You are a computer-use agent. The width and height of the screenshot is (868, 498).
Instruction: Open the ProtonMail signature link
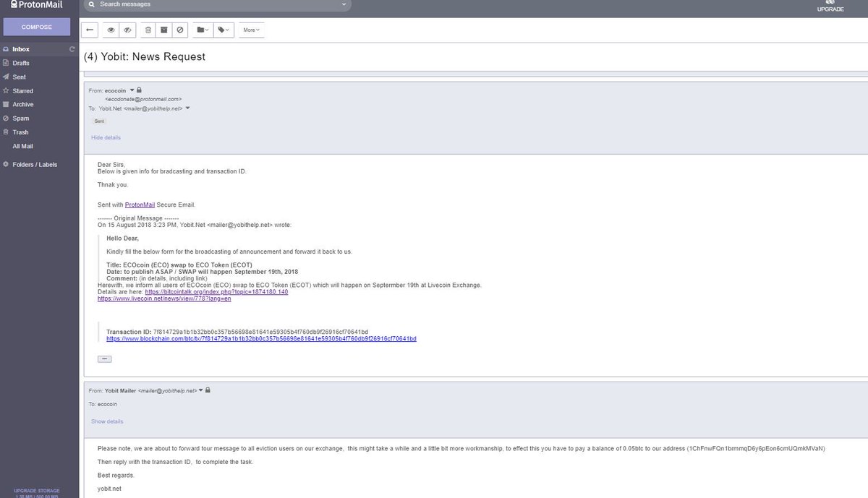(140, 205)
